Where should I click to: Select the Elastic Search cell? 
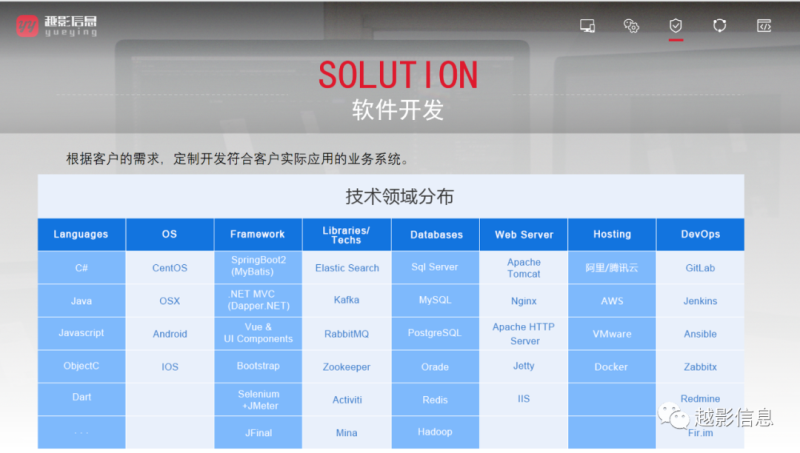point(346,267)
